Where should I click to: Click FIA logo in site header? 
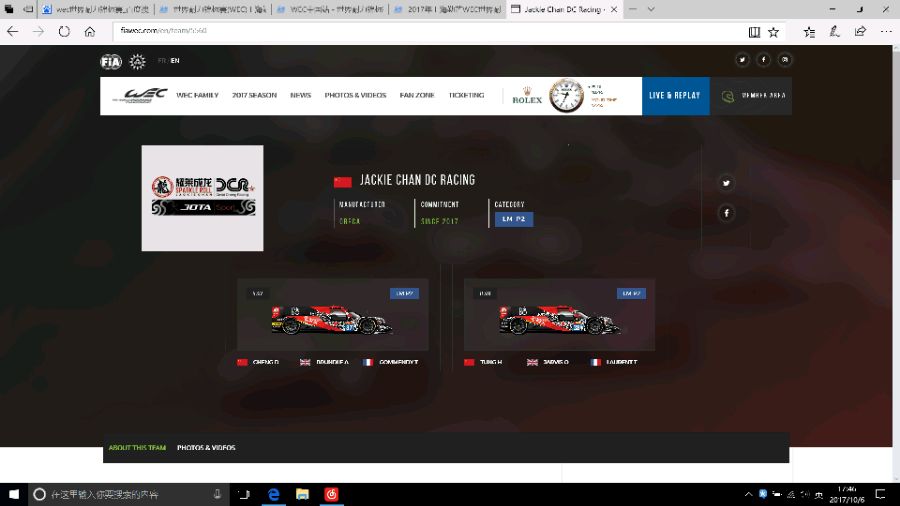[111, 61]
